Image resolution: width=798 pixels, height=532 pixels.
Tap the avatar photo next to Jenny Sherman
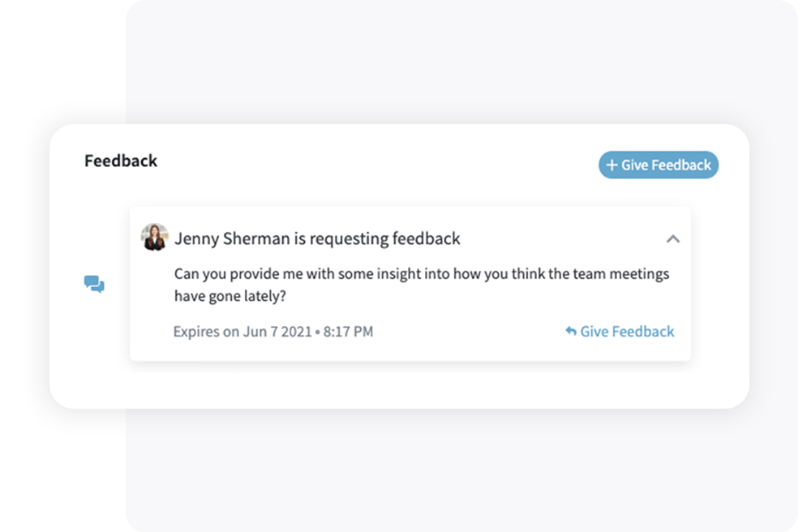point(154,238)
